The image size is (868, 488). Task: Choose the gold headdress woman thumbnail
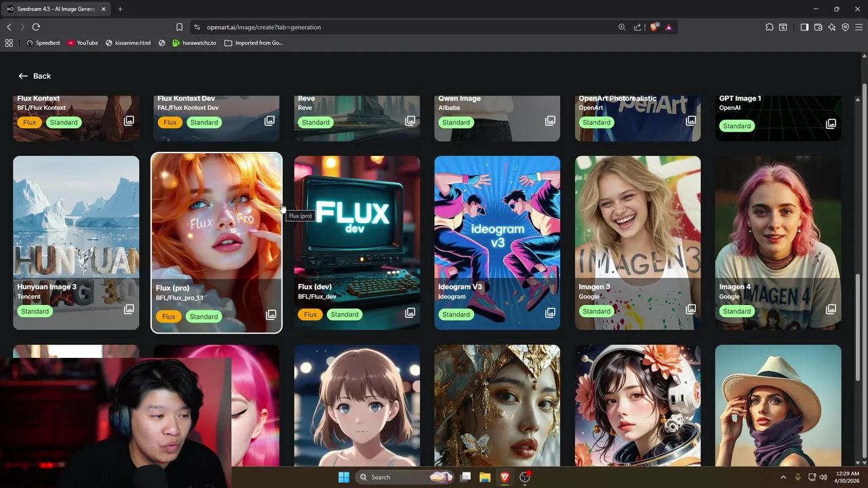click(497, 405)
